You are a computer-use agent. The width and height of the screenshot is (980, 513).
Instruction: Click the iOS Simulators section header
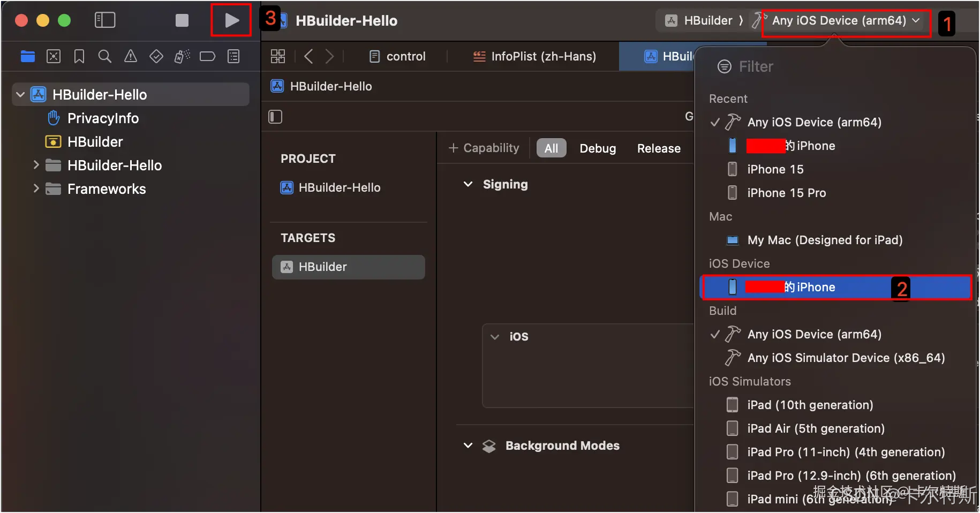(750, 381)
